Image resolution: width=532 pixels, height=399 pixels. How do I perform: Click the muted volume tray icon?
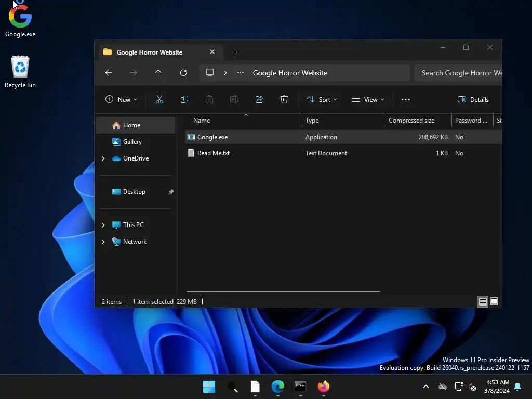point(472,387)
